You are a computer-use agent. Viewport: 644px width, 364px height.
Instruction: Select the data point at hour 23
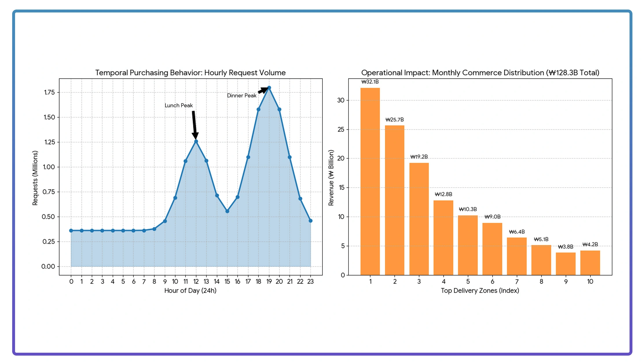(310, 221)
